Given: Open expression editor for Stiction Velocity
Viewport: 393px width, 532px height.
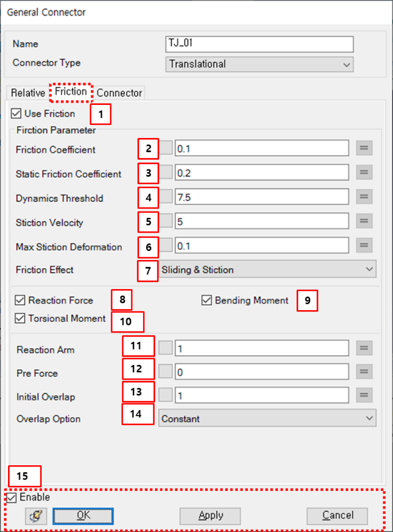Looking at the screenshot, I should pyautogui.click(x=364, y=221).
